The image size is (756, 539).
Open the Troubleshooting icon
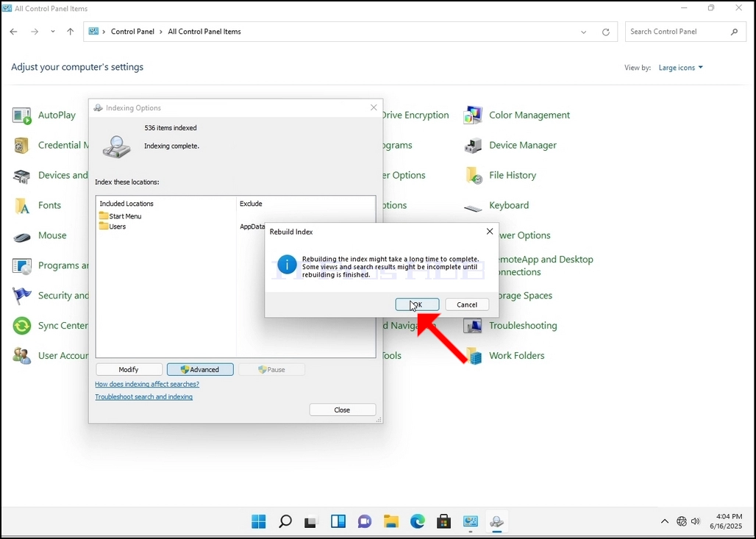[472, 326]
